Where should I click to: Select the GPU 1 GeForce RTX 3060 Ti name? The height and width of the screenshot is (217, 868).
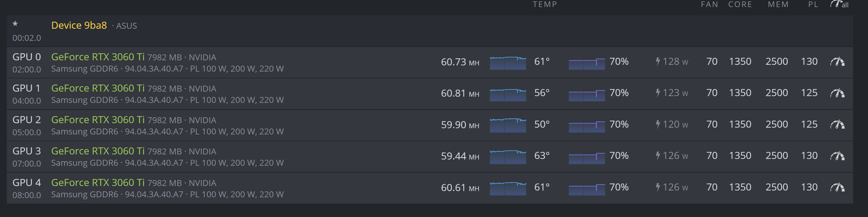tap(98, 88)
